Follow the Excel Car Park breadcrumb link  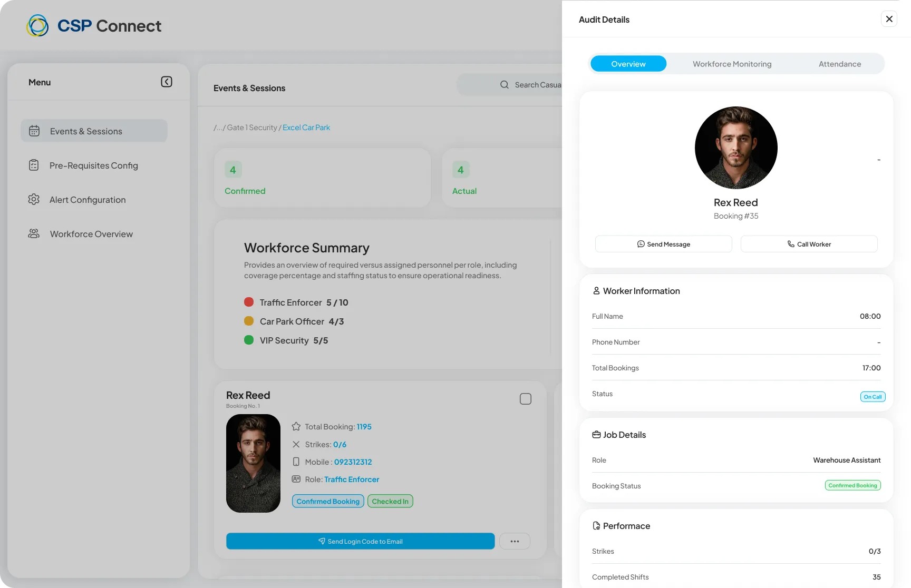pos(306,128)
